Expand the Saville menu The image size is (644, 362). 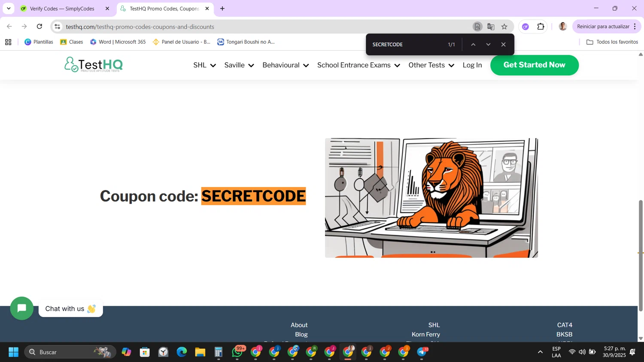[x=239, y=65]
